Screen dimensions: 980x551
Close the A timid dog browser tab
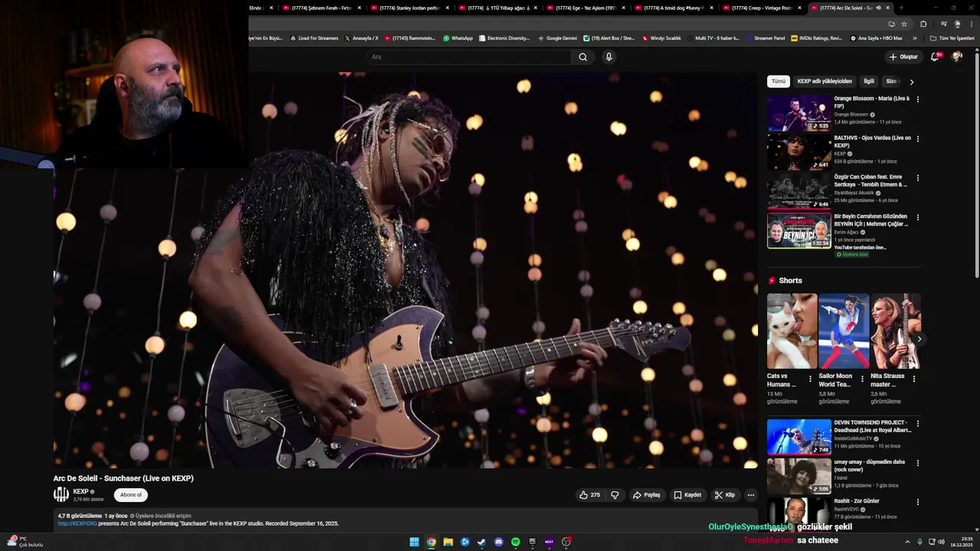tap(711, 8)
